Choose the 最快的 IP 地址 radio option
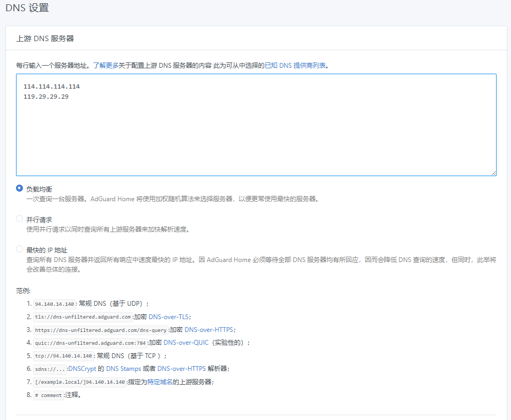 20,249
